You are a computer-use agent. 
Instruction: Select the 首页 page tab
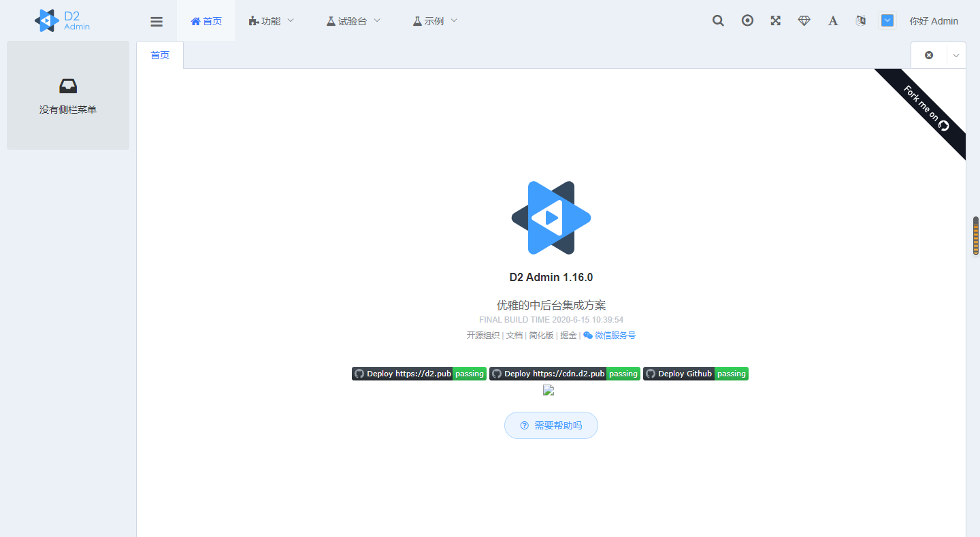pyautogui.click(x=160, y=55)
